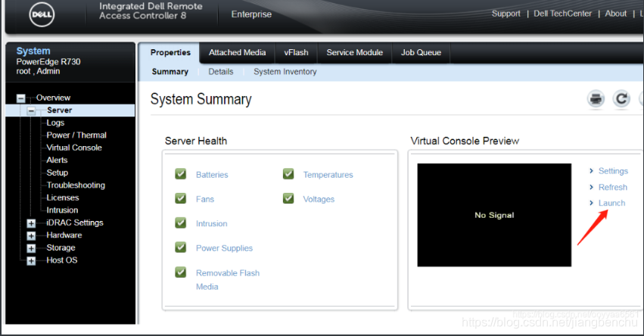
Task: Click the Temperatures green check status icon
Action: (288, 174)
